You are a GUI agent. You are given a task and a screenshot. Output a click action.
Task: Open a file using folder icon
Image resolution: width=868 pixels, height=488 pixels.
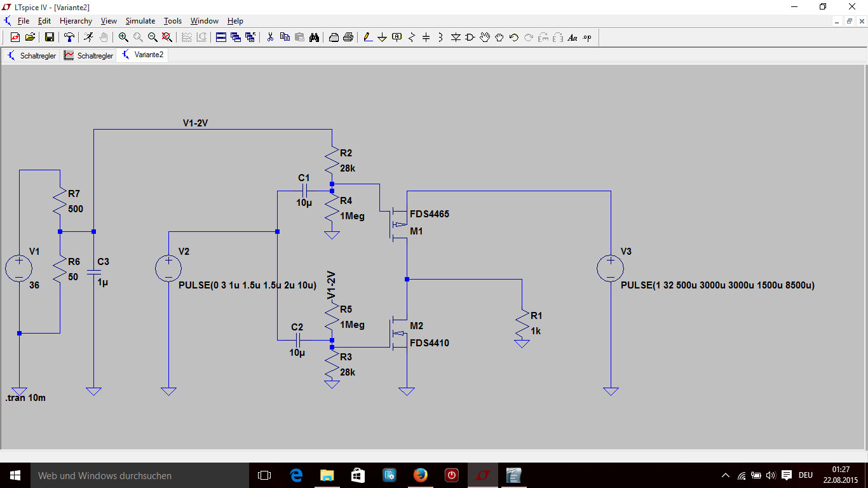point(30,37)
